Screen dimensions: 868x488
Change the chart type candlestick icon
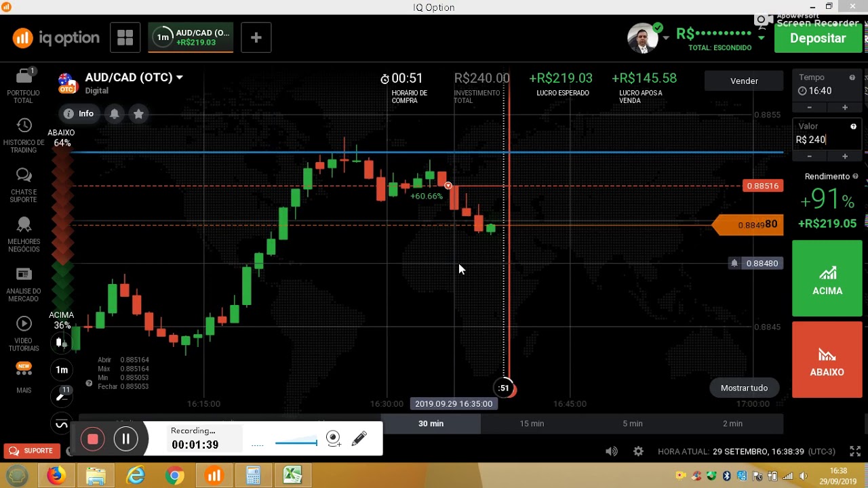62,343
